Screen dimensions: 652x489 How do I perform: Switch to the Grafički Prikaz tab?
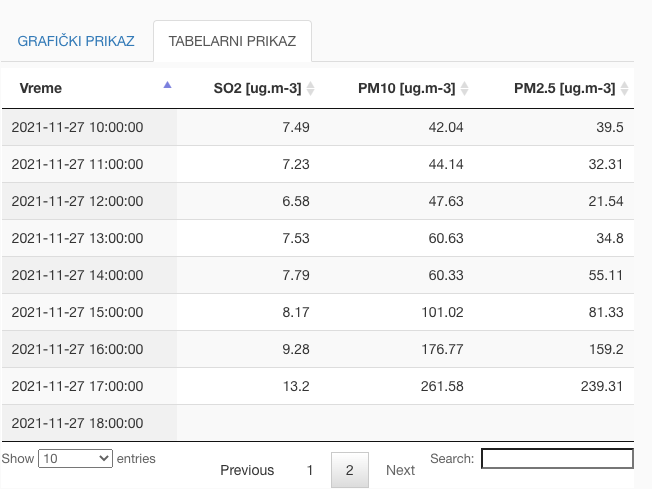point(76,43)
